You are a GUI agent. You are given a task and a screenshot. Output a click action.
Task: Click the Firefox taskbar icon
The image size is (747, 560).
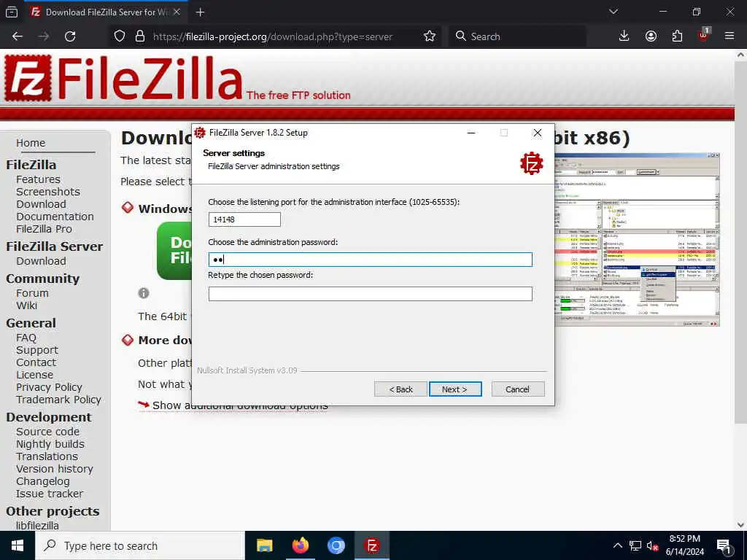(x=300, y=545)
